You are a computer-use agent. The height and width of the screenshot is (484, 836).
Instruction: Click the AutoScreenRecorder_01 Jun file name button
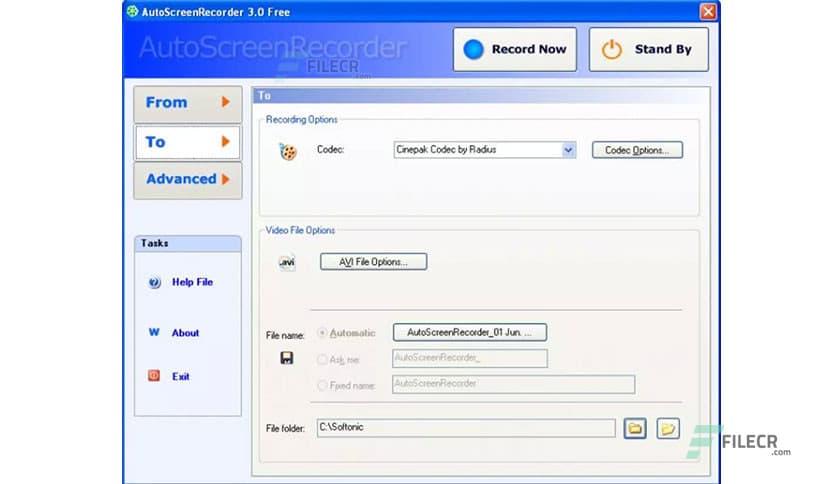tap(470, 332)
